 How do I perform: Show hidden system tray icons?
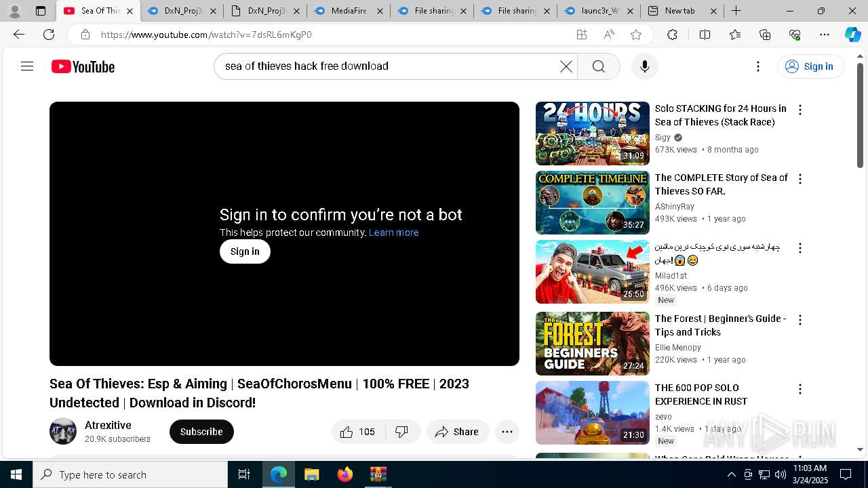pyautogui.click(x=731, y=474)
